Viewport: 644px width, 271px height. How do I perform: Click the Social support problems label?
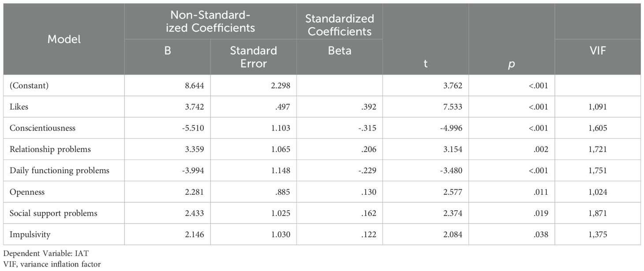point(53,213)
